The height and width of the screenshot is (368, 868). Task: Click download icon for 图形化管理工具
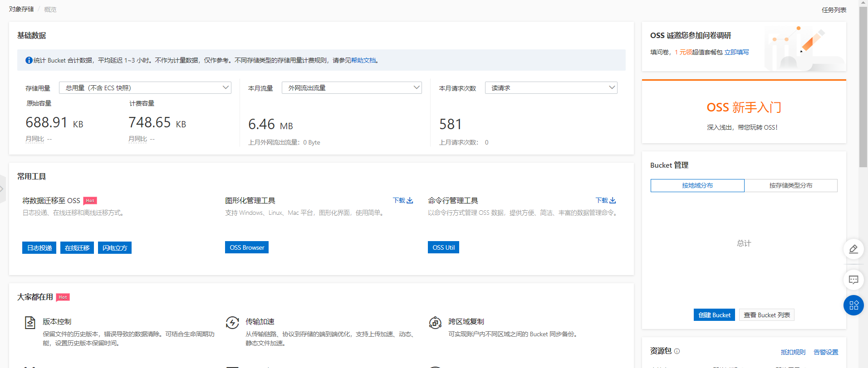[410, 200]
